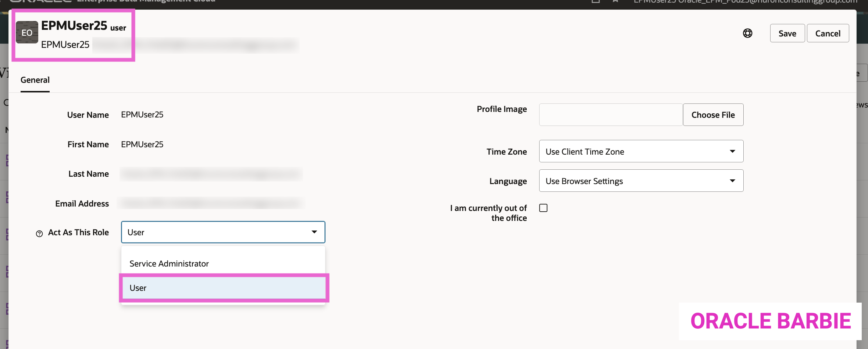Click the blurred Last Name value

pyautogui.click(x=211, y=174)
